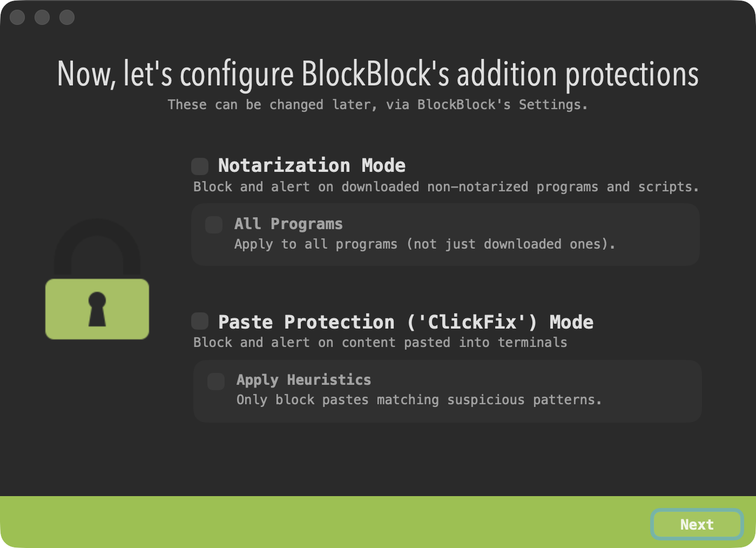Close the BlockBlock configuration window

[17, 17]
